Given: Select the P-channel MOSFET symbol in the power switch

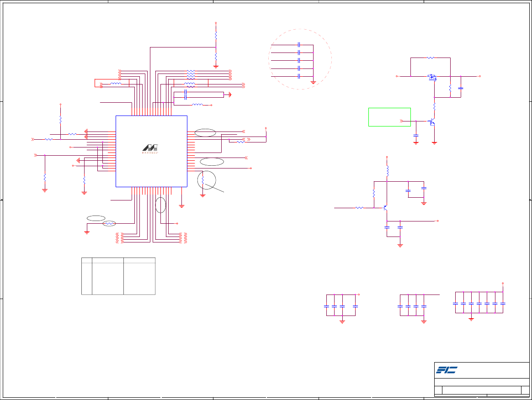Looking at the screenshot, I should coord(432,78).
